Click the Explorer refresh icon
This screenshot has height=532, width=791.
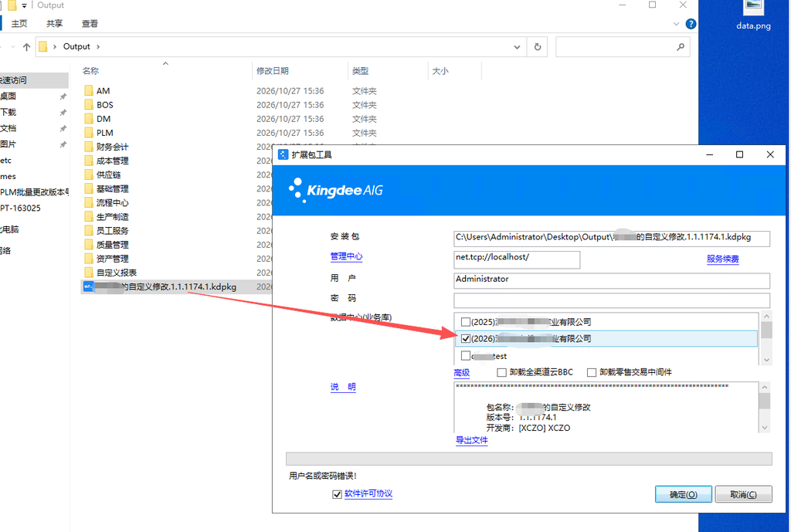[x=538, y=47]
